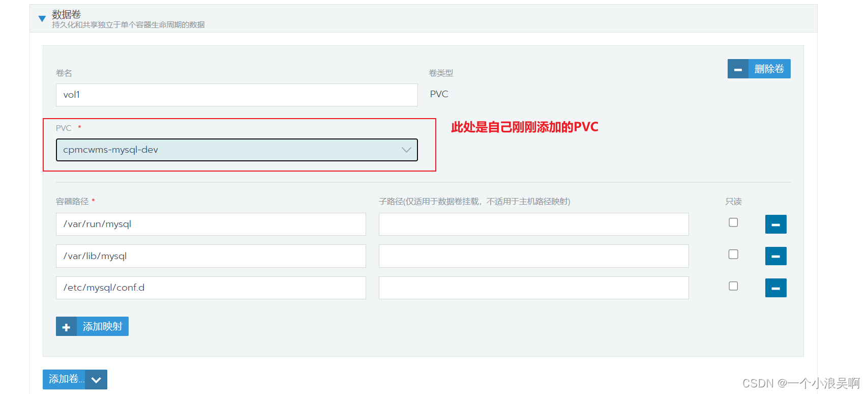The image size is (868, 394).
Task: Click sub-path field for /var/lib/mysql row
Action: point(533,256)
